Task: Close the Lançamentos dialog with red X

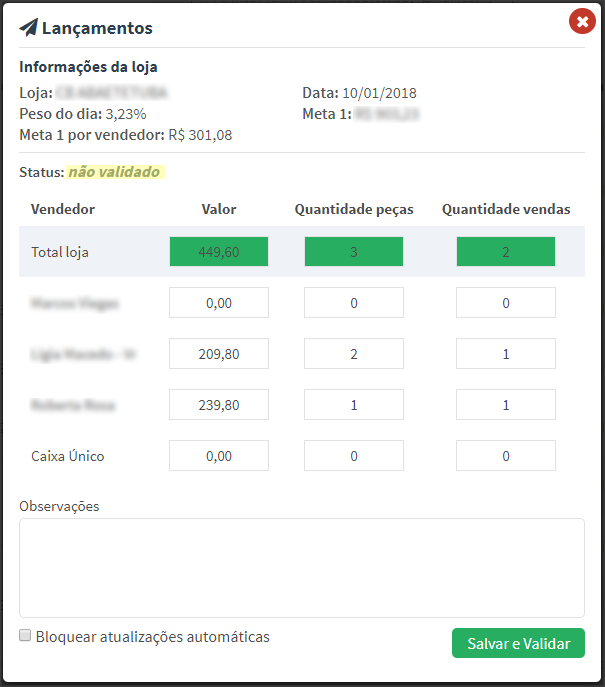Action: 581,21
